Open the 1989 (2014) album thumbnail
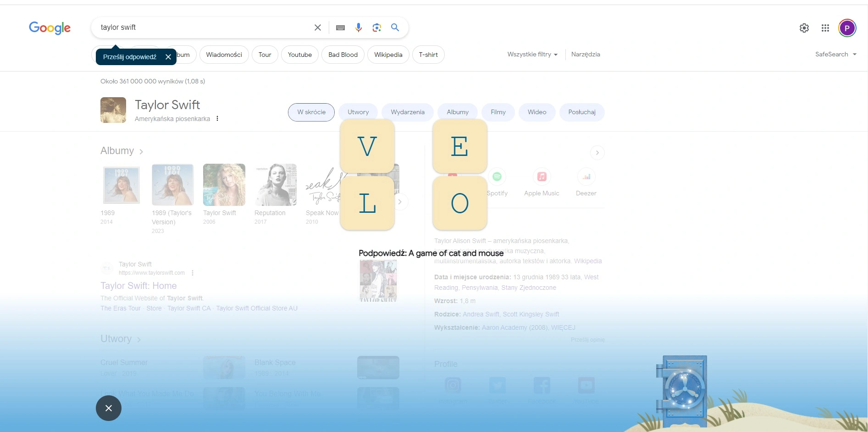Viewport: 868px width, 432px height. 122,185
